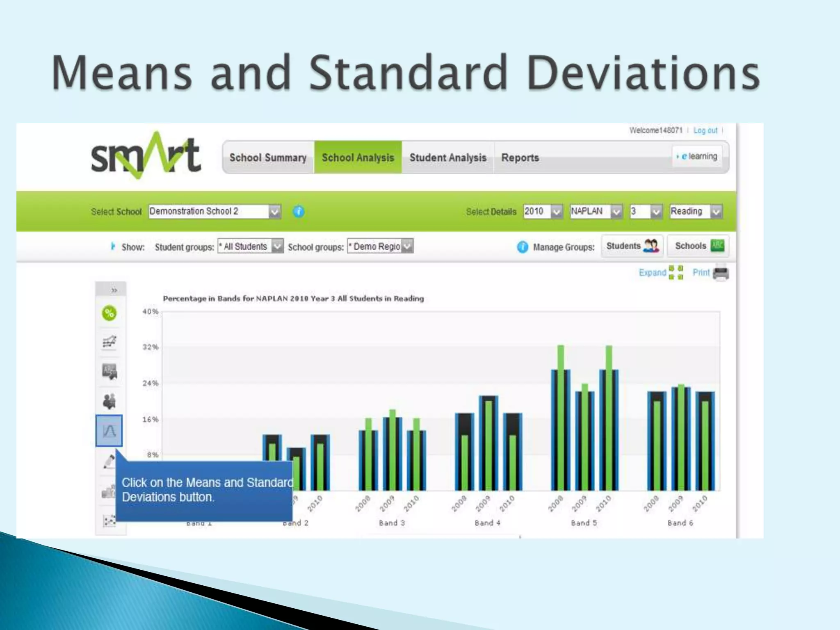Viewport: 840px width, 630px height.
Task: Switch to the School Summary tab
Action: click(x=268, y=157)
